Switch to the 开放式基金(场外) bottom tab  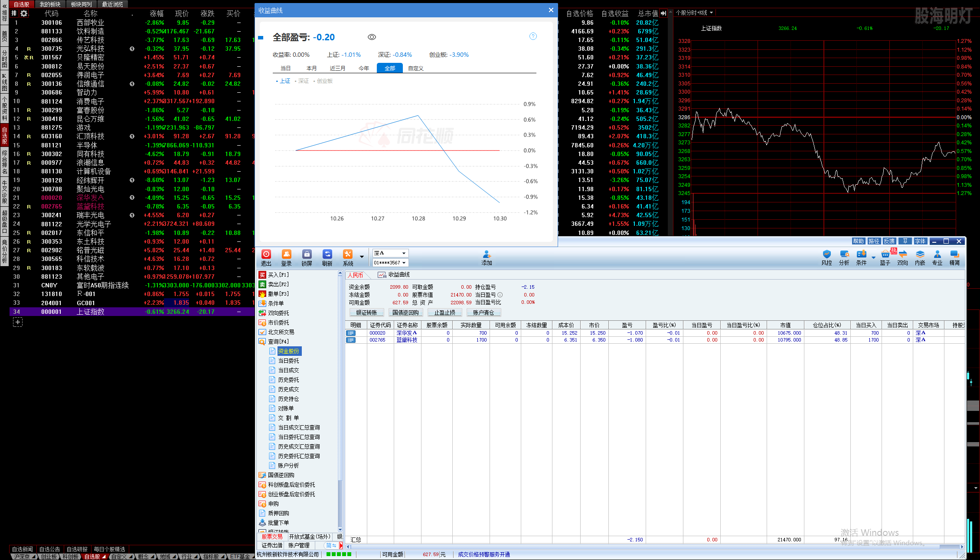point(310,537)
